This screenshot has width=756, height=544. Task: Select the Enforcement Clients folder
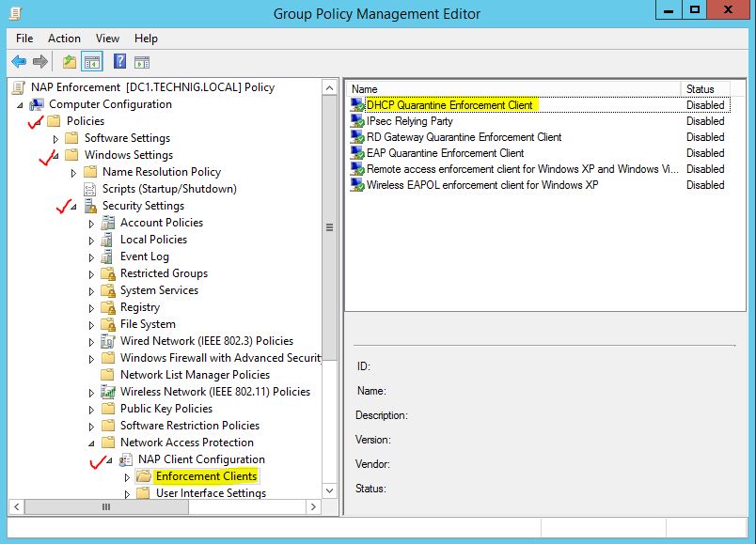[x=203, y=476]
